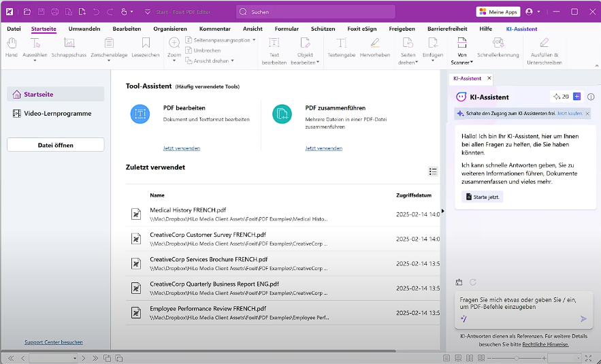
Task: Close the KI-Assistent panel tab
Action: click(489, 78)
